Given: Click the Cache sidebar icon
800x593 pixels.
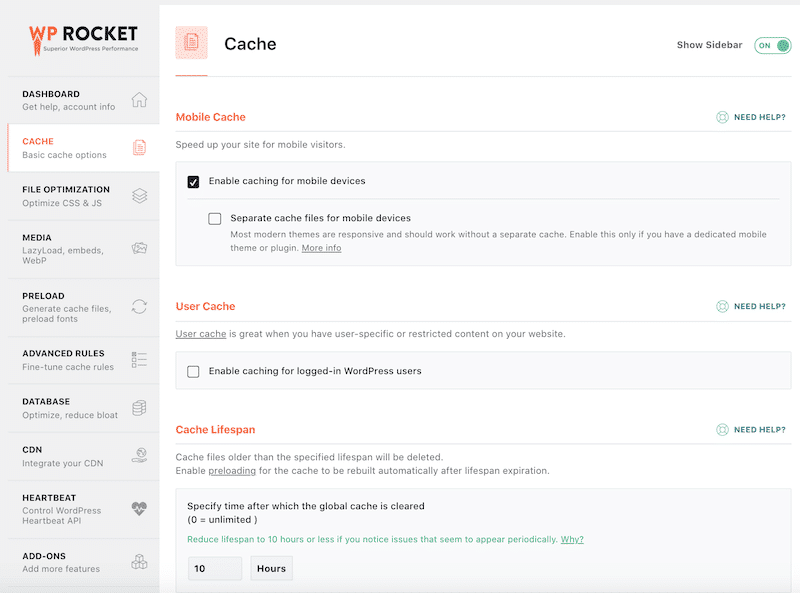Looking at the screenshot, I should [x=139, y=146].
